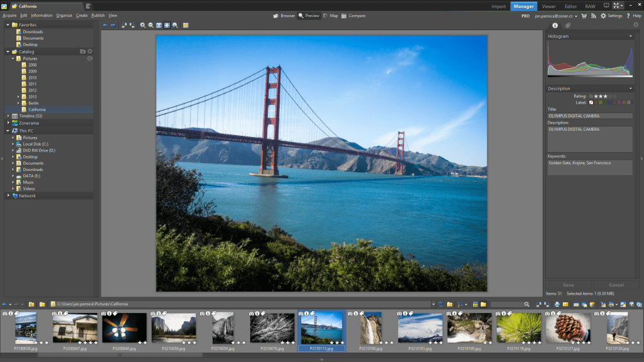Click the RSS feed icon
Screen dimensions: 644x362
coord(594,16)
